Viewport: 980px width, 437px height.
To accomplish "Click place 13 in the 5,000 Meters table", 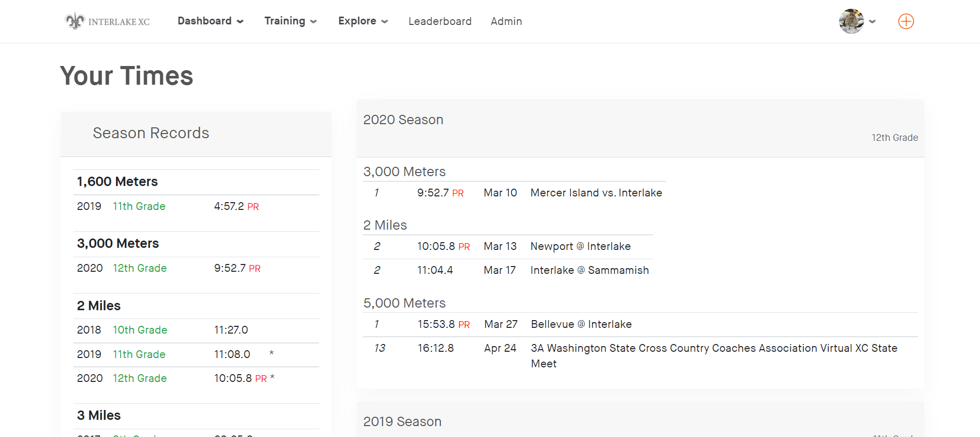I will click(380, 348).
